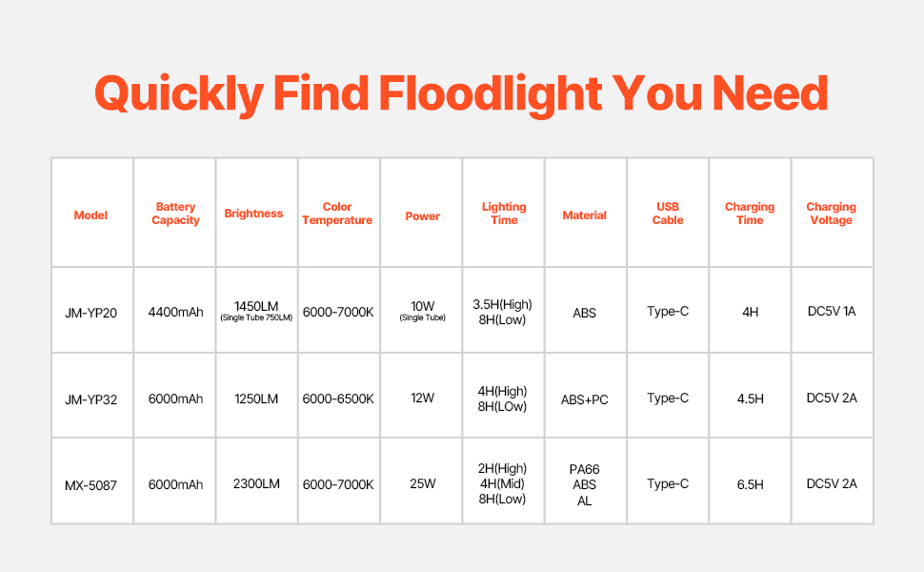Select the MX-5087 model cell
924x572 pixels.
(90, 484)
